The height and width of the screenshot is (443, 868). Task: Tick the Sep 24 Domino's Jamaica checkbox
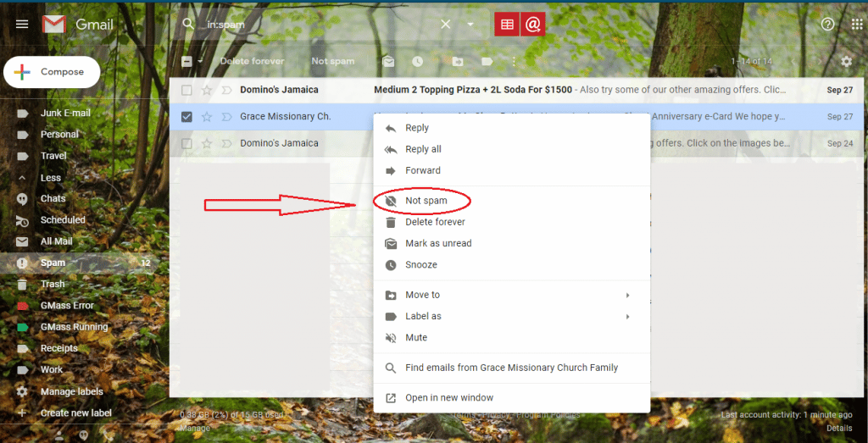(186, 143)
